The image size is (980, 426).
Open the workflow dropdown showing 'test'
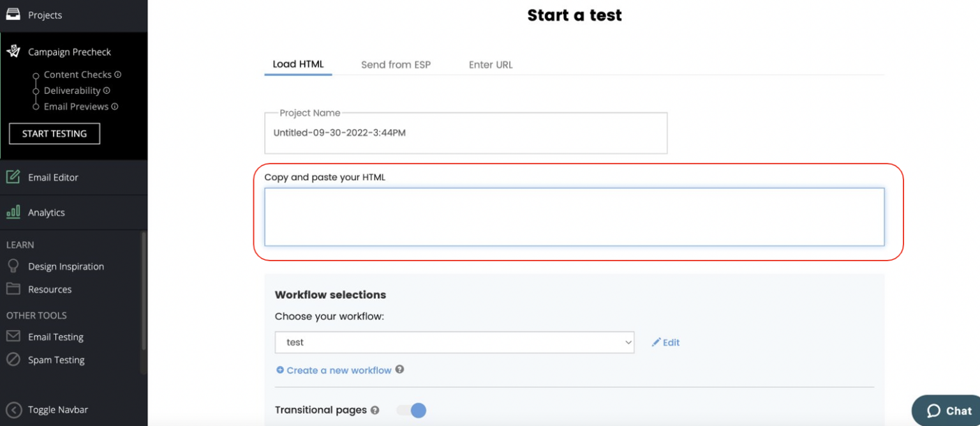pos(454,342)
